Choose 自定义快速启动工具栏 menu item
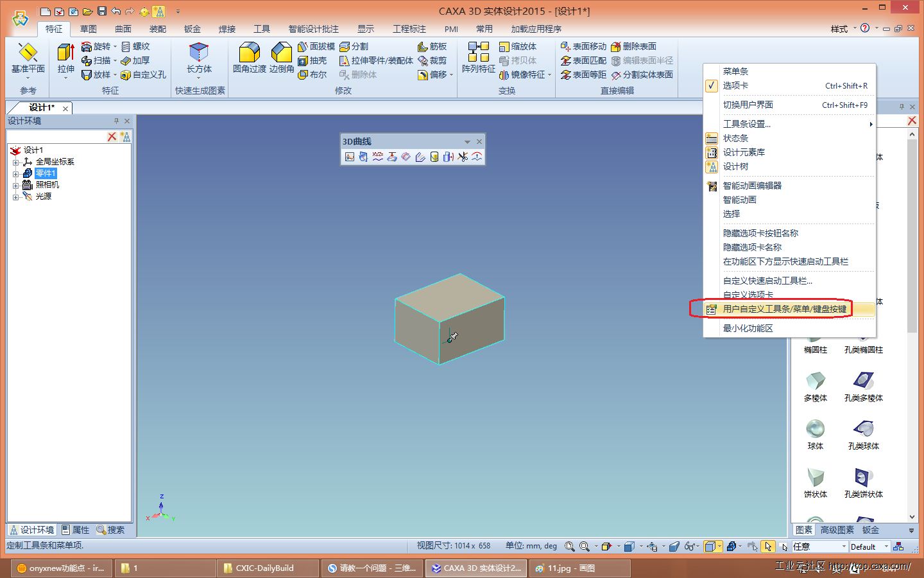The image size is (924, 578). (x=789, y=281)
